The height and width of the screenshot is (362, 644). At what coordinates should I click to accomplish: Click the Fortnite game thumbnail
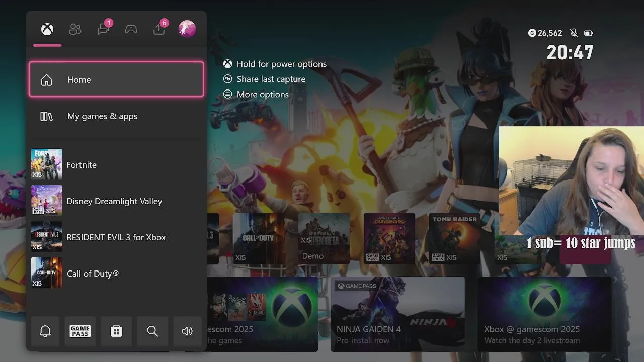[47, 164]
